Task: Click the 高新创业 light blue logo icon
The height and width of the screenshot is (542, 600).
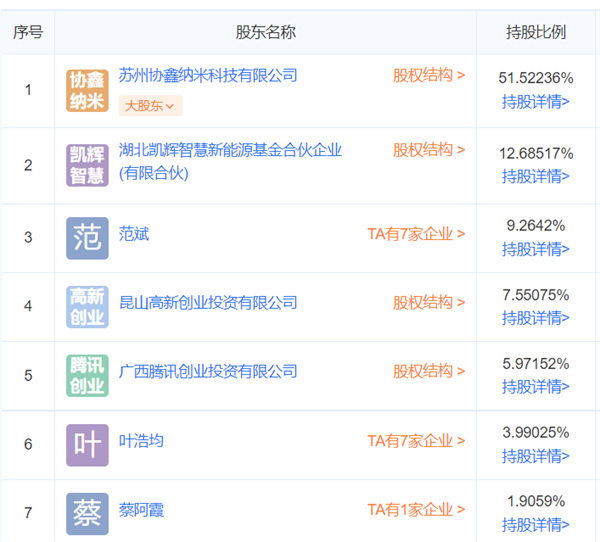Action: coord(87,307)
